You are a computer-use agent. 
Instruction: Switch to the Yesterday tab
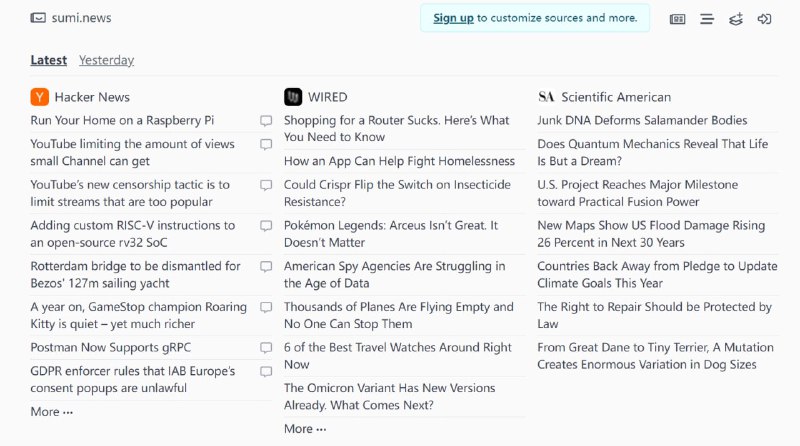[106, 60]
